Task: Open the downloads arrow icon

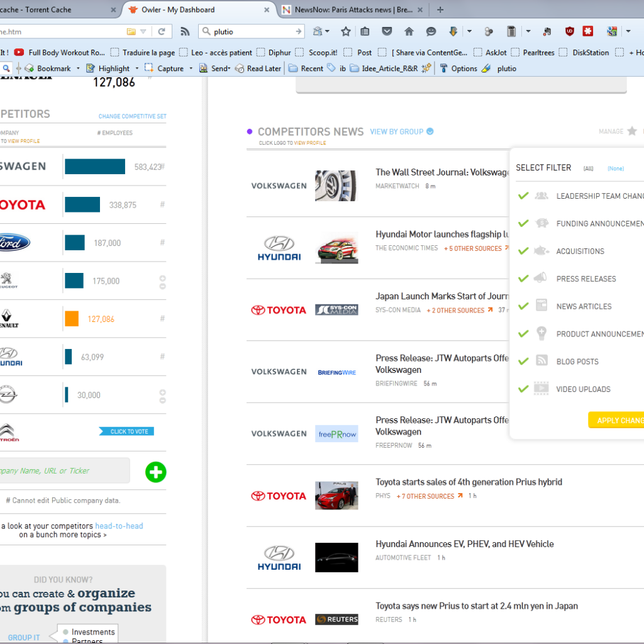Action: click(453, 31)
